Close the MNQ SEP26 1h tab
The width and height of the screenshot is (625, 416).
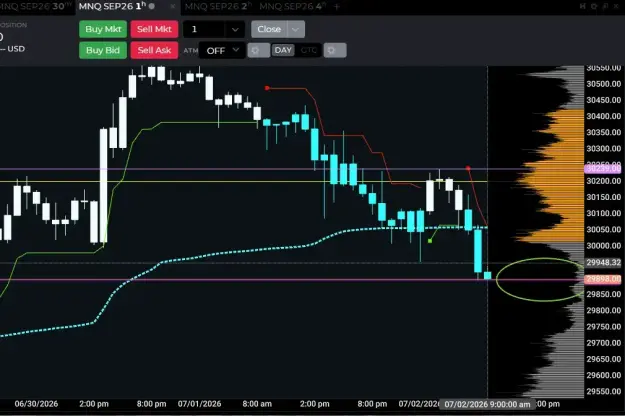point(173,6)
